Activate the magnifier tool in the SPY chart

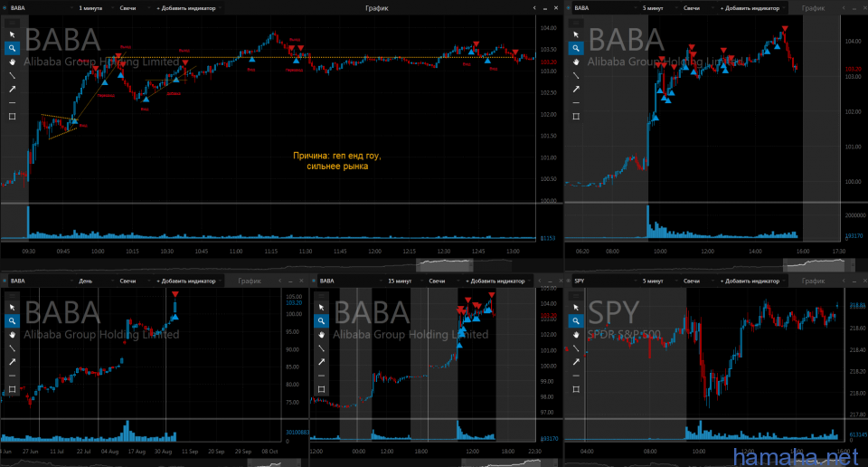pos(576,320)
